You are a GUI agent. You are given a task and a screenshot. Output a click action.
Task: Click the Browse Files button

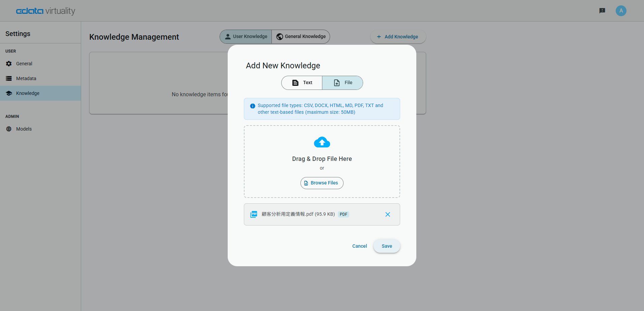322,183
